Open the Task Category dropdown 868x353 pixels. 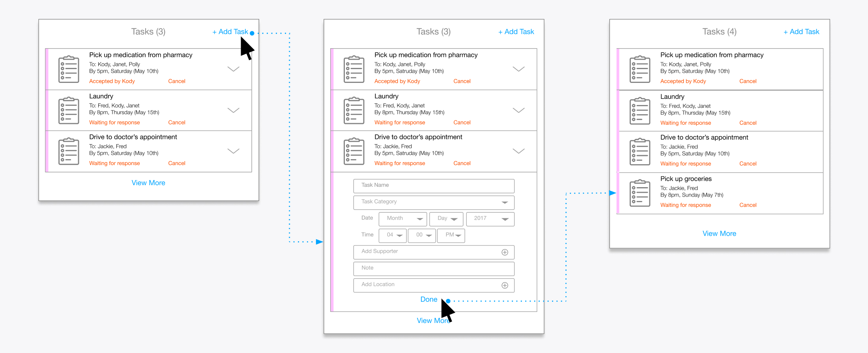[x=434, y=203]
